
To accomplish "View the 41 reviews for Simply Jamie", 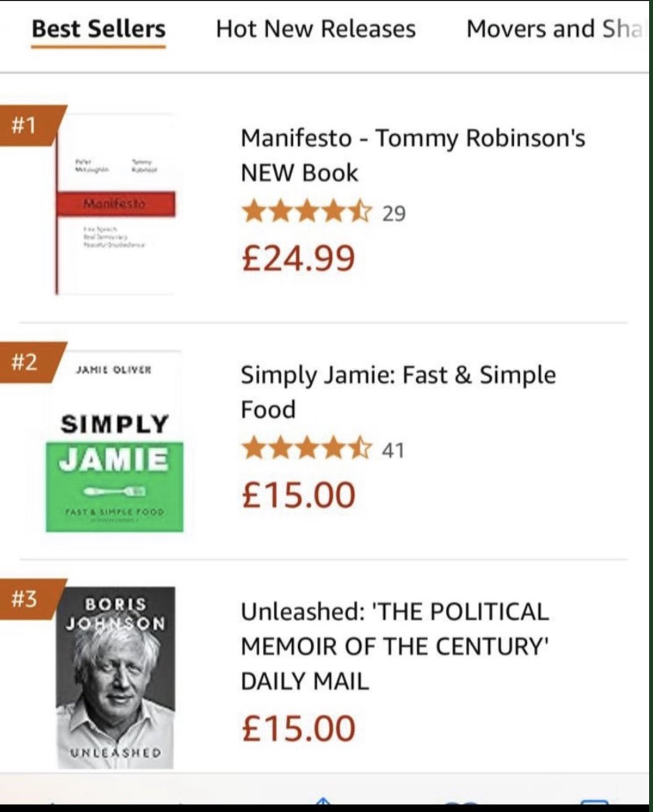I will 393,450.
